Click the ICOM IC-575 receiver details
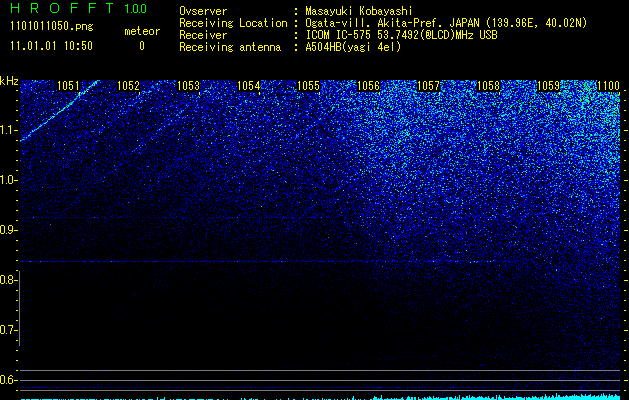Image resolution: width=629 pixels, height=400 pixels. (x=401, y=35)
